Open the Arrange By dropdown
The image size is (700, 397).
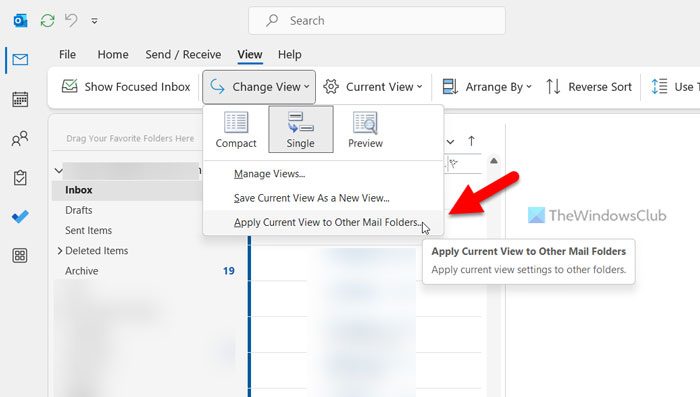(x=487, y=87)
